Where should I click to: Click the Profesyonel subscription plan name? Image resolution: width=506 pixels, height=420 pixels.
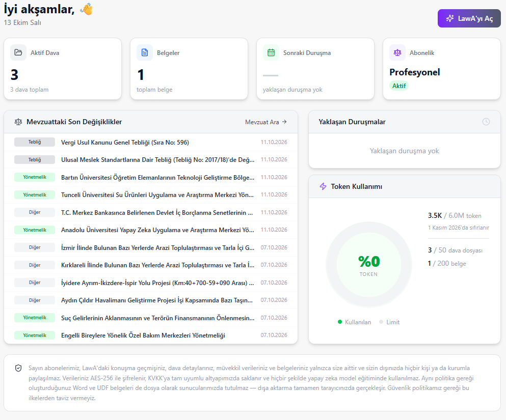click(x=414, y=72)
